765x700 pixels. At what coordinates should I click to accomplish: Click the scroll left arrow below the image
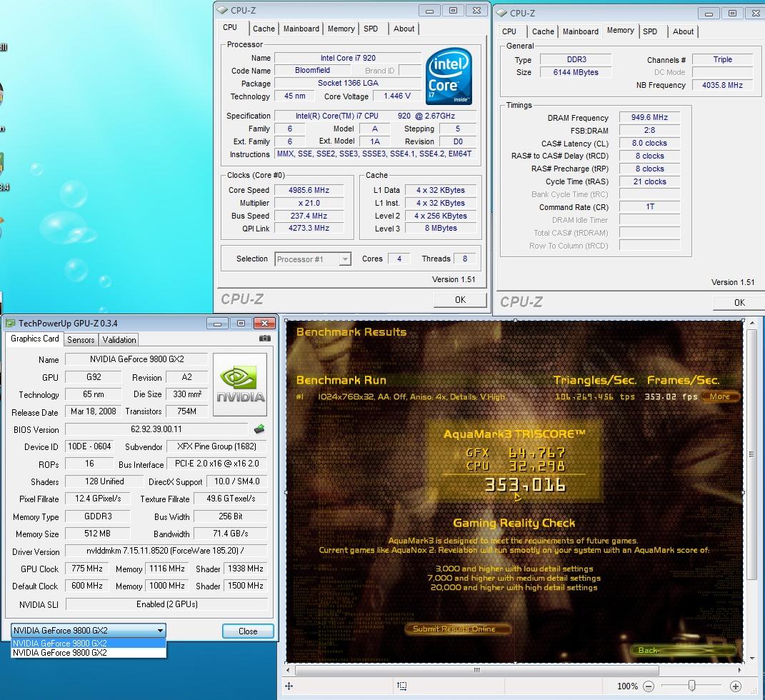(x=288, y=670)
